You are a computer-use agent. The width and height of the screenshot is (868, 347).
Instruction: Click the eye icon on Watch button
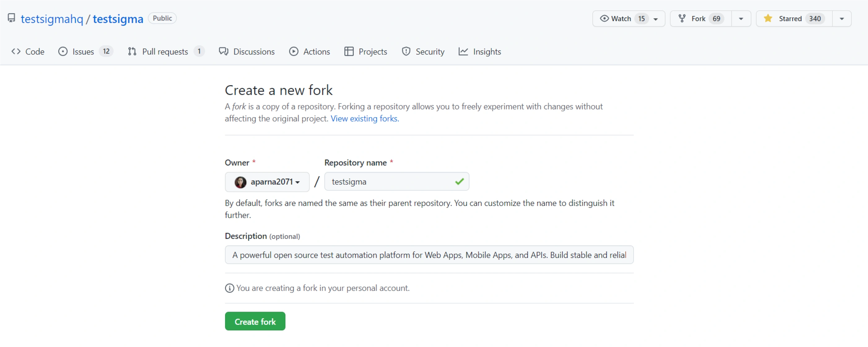[x=604, y=19]
